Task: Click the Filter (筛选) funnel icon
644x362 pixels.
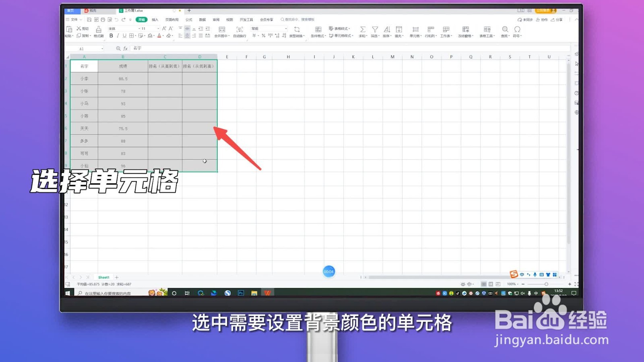Action: click(x=375, y=29)
